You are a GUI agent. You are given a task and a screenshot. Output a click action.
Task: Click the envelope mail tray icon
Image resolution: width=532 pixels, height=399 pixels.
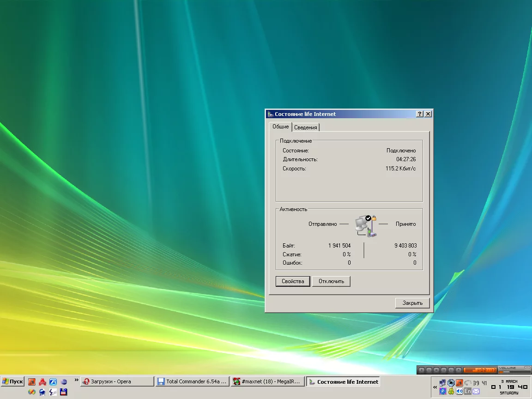tap(476, 392)
